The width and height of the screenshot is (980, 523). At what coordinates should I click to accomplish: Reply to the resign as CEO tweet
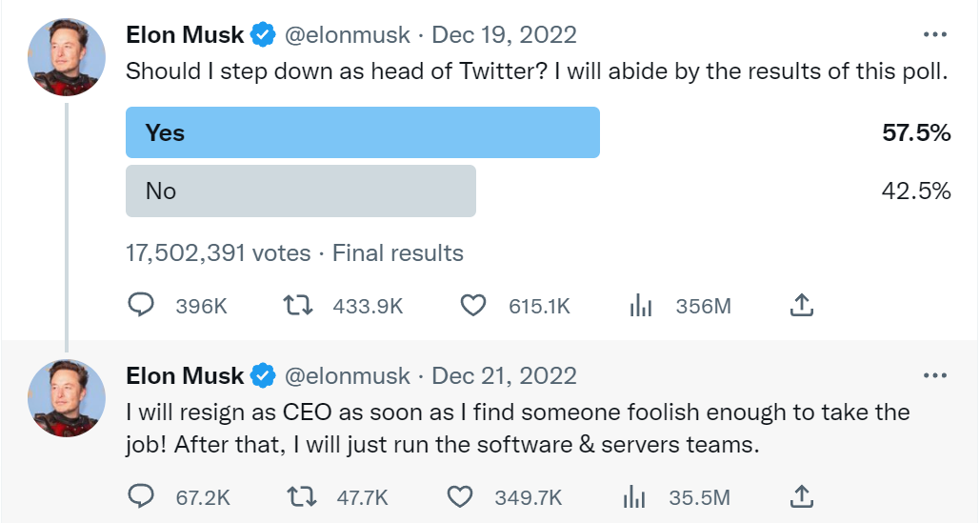[141, 496]
